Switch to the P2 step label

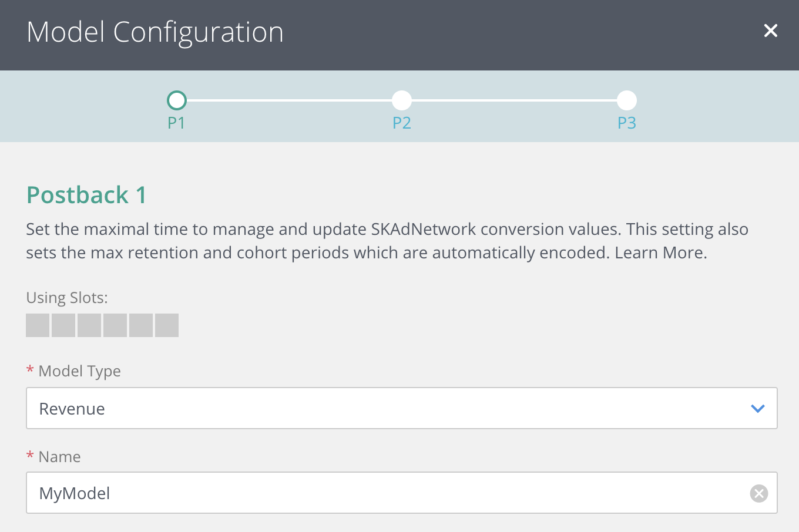pos(402,123)
